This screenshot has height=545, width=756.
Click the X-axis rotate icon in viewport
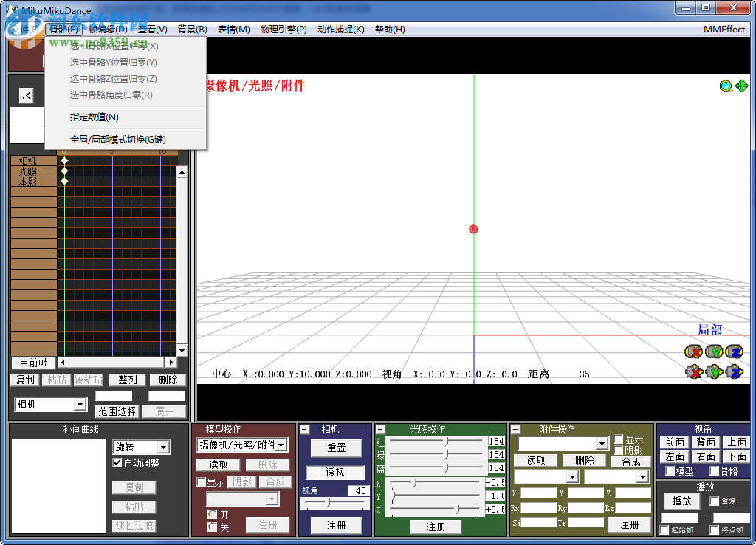tap(694, 352)
